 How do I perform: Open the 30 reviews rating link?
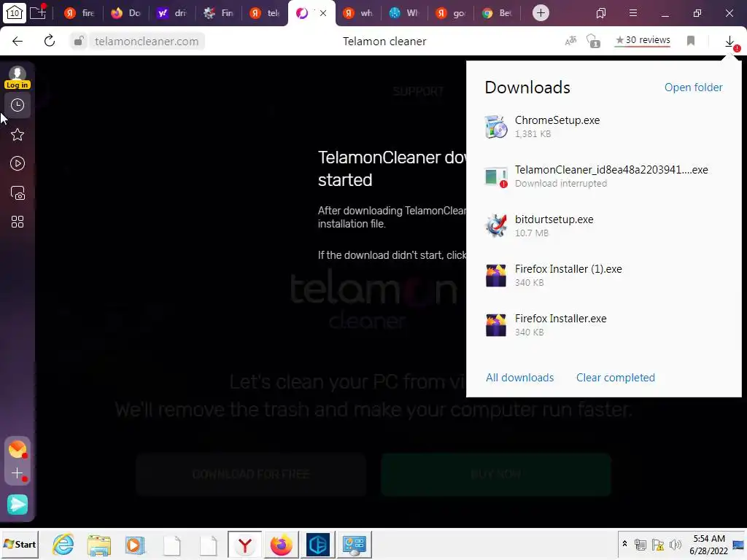click(643, 41)
